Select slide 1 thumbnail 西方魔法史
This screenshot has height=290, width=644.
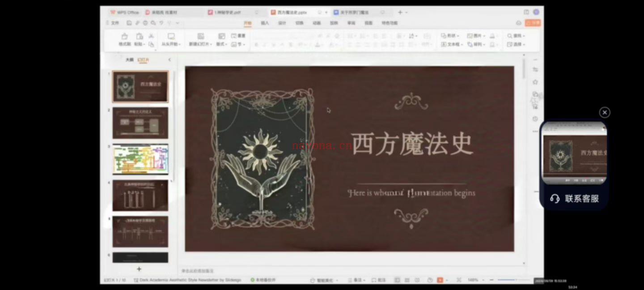[x=140, y=86]
